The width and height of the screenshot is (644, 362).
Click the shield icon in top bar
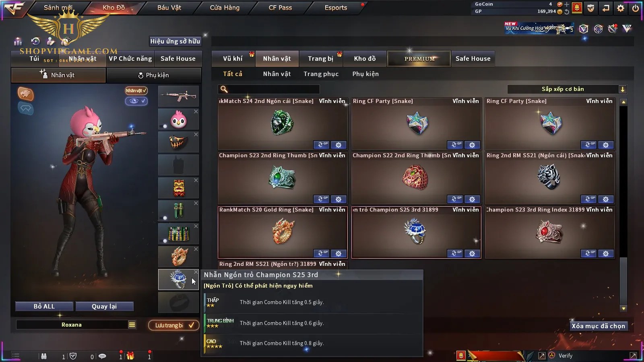pos(590,8)
